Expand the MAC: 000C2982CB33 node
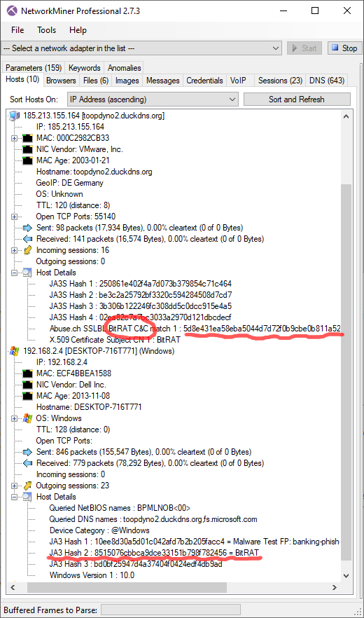This screenshot has width=364, height=618. pyautogui.click(x=15, y=138)
